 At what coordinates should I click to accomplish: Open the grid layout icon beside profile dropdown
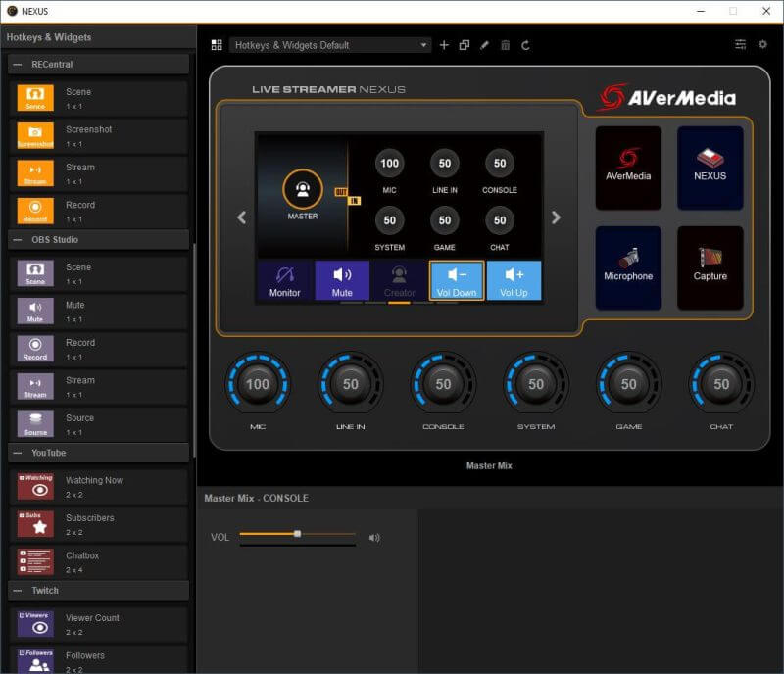pos(217,45)
